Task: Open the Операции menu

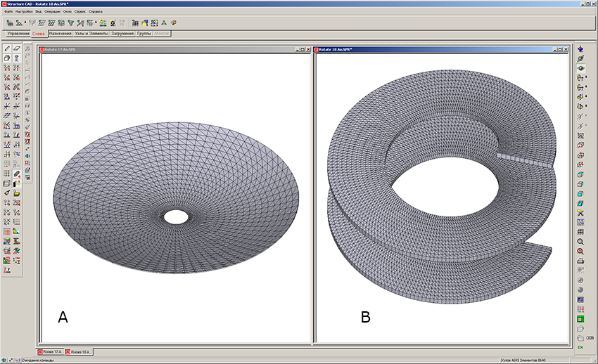Action: 53,12
